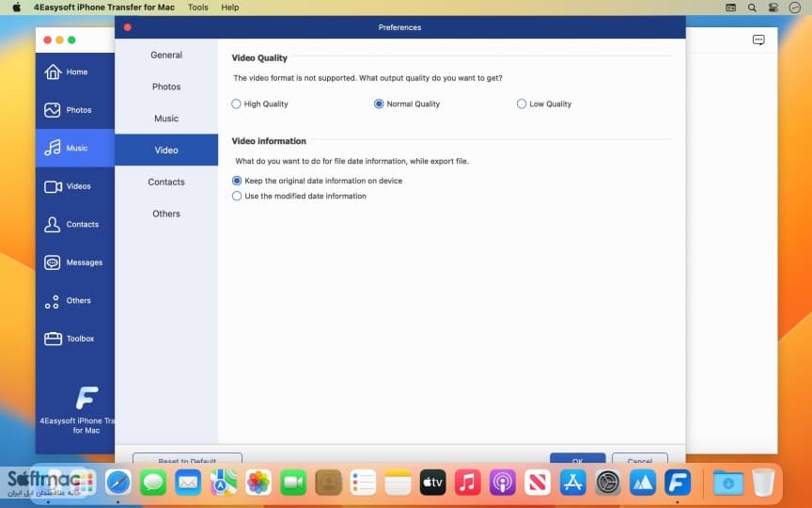The height and width of the screenshot is (508, 812).
Task: Open the Apple menu
Action: point(16,8)
